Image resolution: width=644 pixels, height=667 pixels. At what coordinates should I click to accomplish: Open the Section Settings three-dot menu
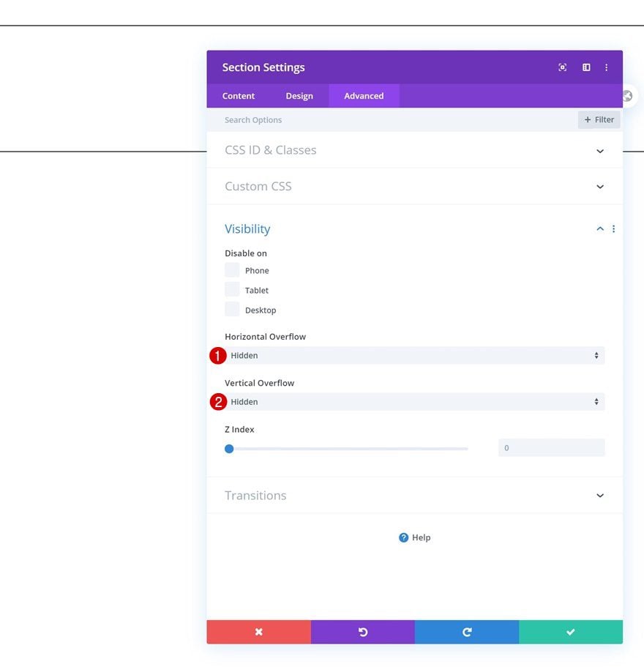pos(606,67)
